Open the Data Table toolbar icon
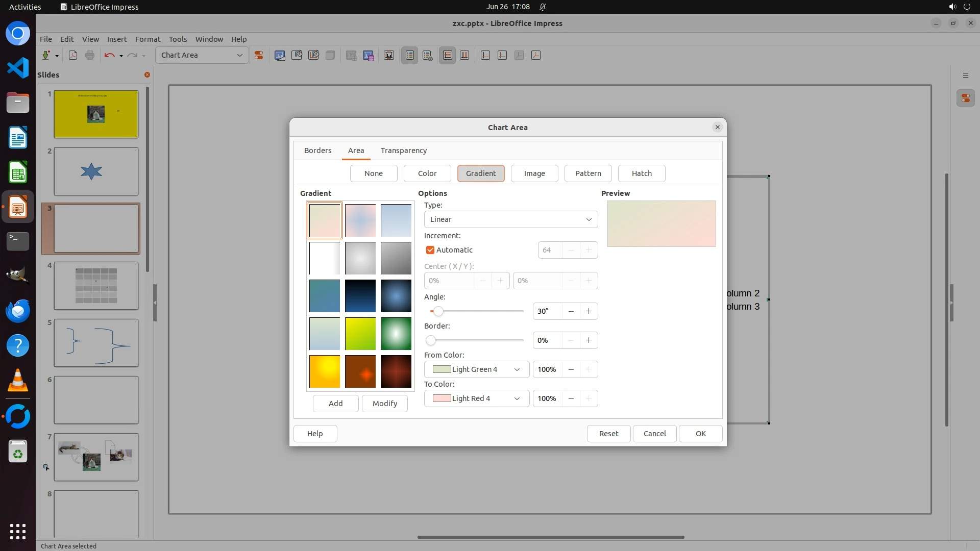The height and width of the screenshot is (551, 980). click(x=369, y=55)
